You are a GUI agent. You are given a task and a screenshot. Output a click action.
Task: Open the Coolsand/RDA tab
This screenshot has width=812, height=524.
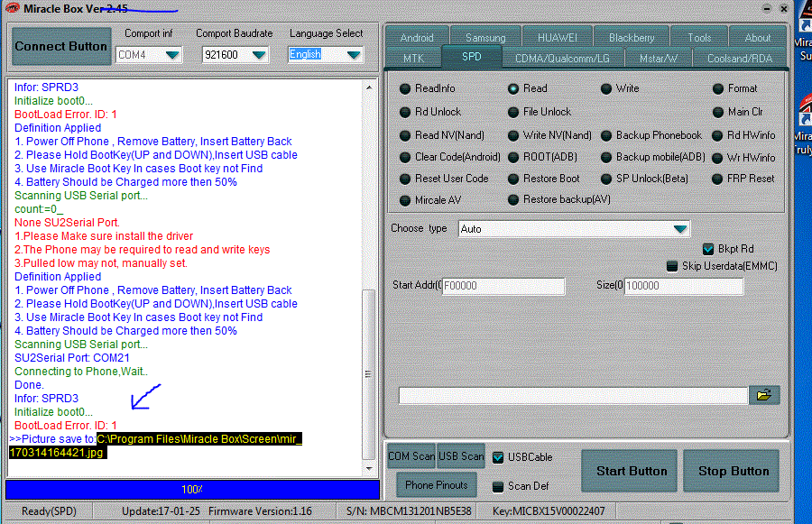740,58
